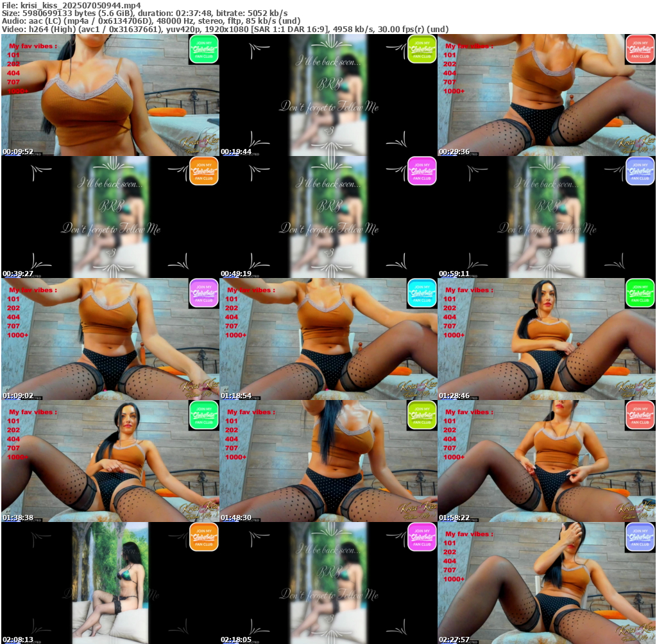Open the thumbnail frame at 00:29:36
The image size is (657, 644).
[x=547, y=95]
